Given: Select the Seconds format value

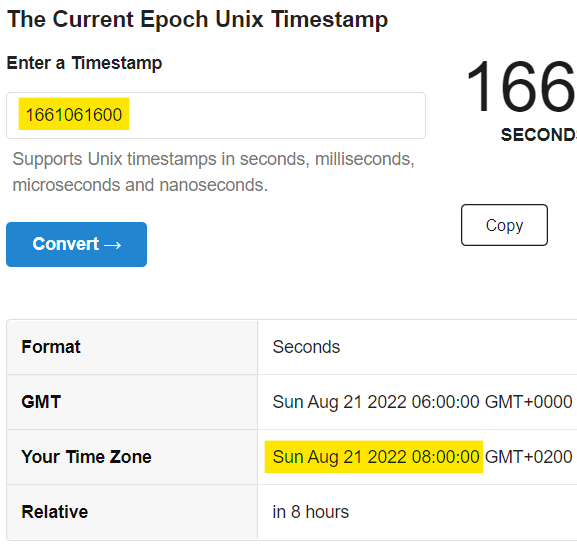Looking at the screenshot, I should (306, 347).
